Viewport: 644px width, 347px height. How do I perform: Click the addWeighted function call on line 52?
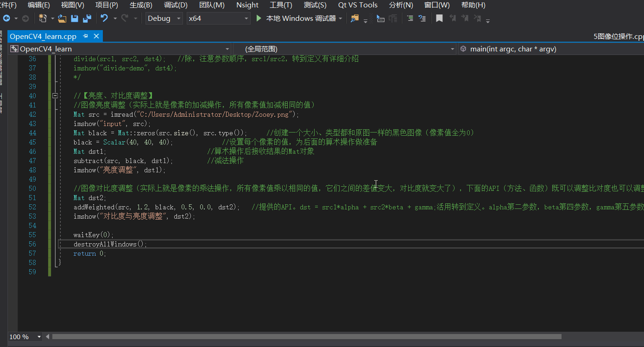click(x=157, y=207)
